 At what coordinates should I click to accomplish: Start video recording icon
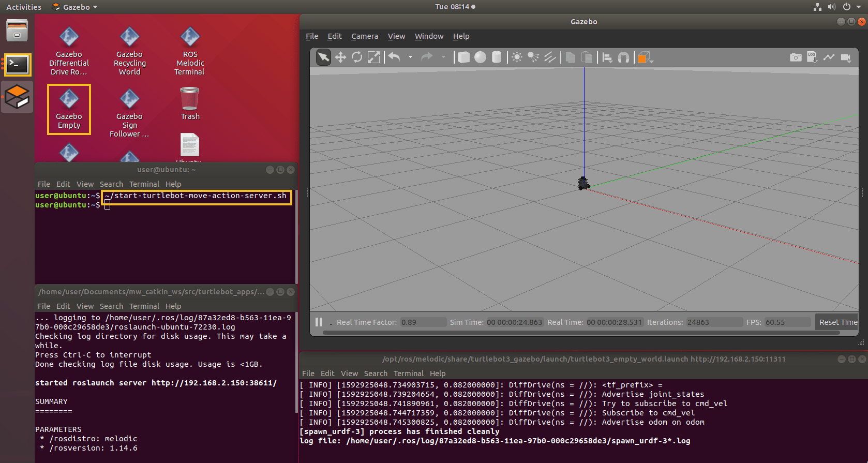846,57
